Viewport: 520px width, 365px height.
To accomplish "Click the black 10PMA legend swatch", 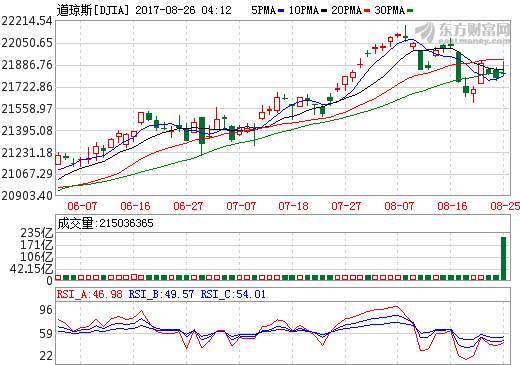I will [x=324, y=11].
